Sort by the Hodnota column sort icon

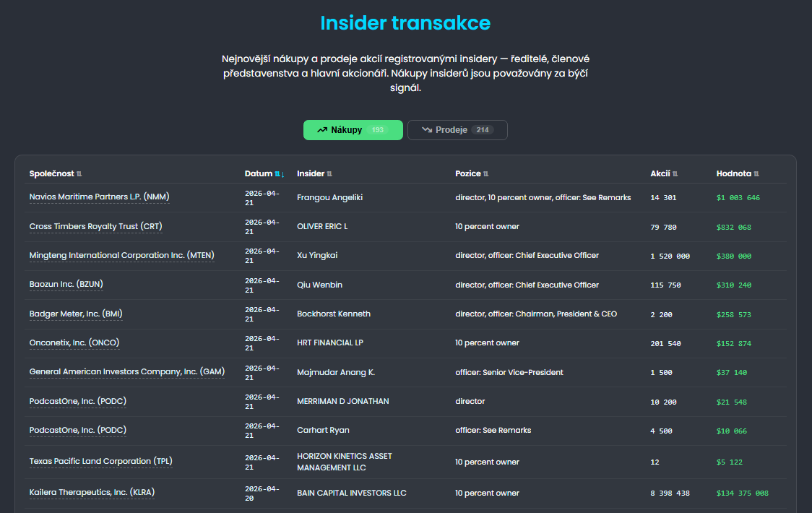tap(756, 174)
